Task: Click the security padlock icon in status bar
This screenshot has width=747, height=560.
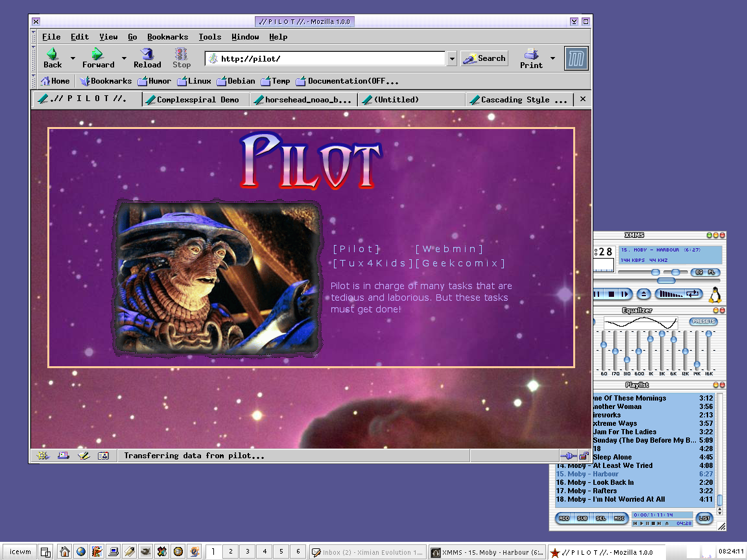Action: tap(584, 456)
